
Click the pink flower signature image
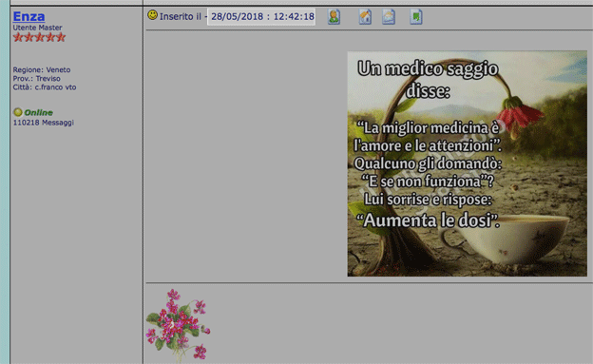pos(178,325)
